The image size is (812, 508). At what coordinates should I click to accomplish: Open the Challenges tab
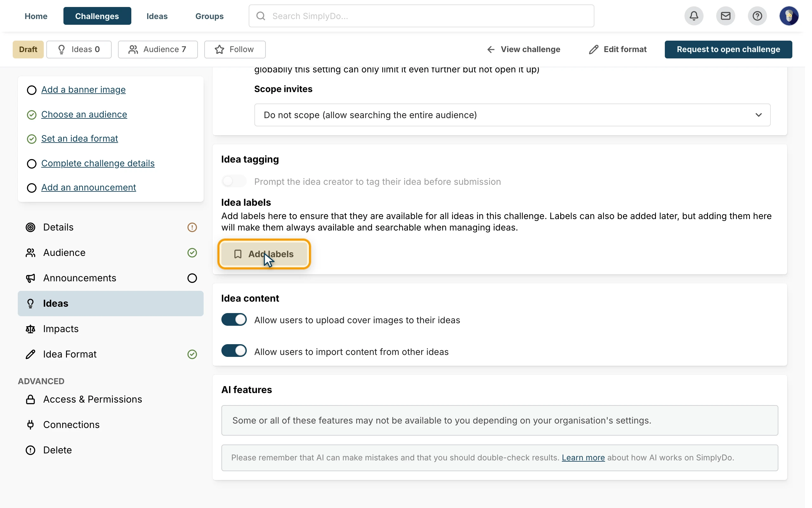(97, 16)
